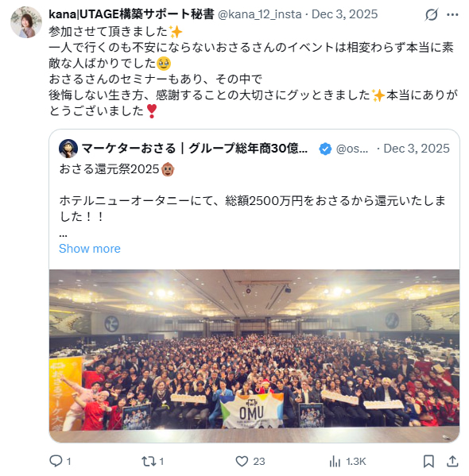Open quoted author name マーケターおさる
The image size is (469, 476).
click(x=195, y=149)
